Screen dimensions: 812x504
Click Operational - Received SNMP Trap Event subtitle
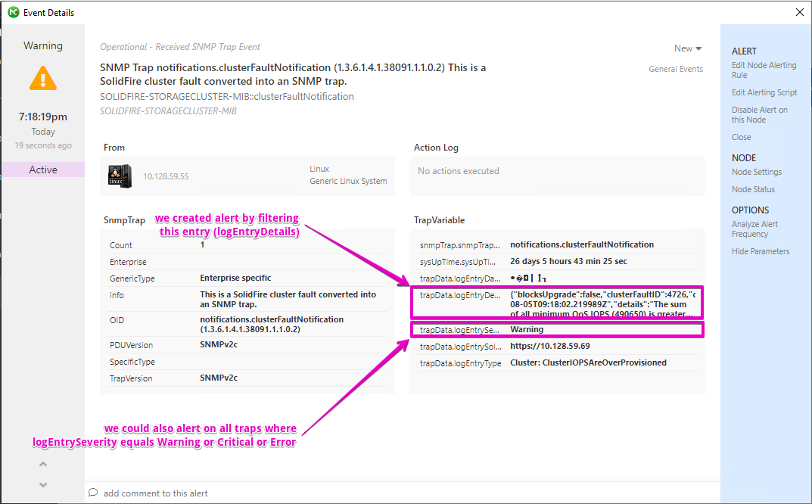pos(180,47)
